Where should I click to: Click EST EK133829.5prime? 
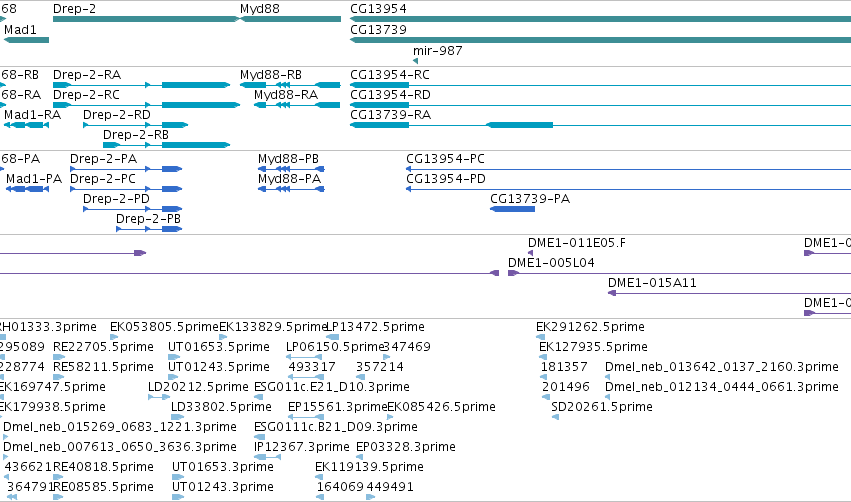274,327
